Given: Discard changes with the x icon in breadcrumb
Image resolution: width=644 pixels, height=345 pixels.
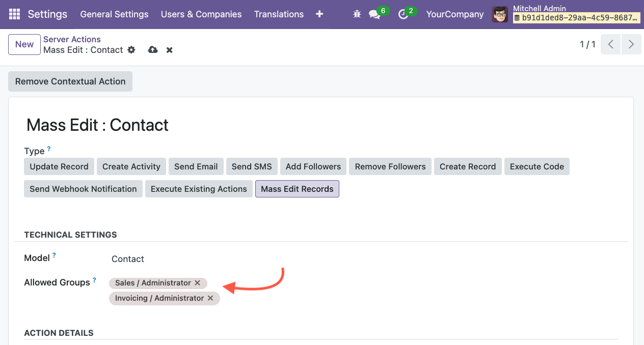Looking at the screenshot, I should point(169,50).
